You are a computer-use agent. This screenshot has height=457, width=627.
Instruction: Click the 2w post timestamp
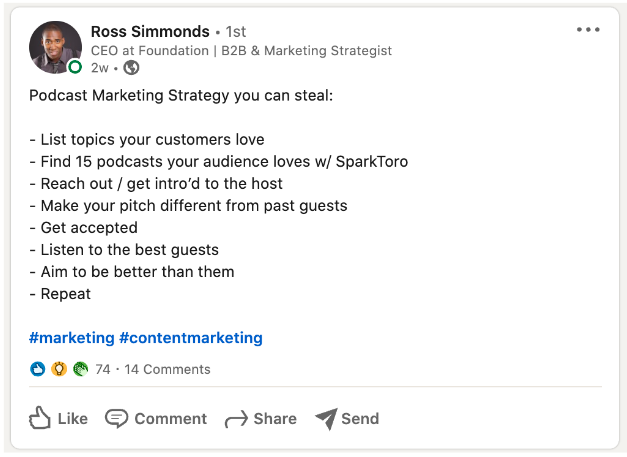click(x=99, y=68)
